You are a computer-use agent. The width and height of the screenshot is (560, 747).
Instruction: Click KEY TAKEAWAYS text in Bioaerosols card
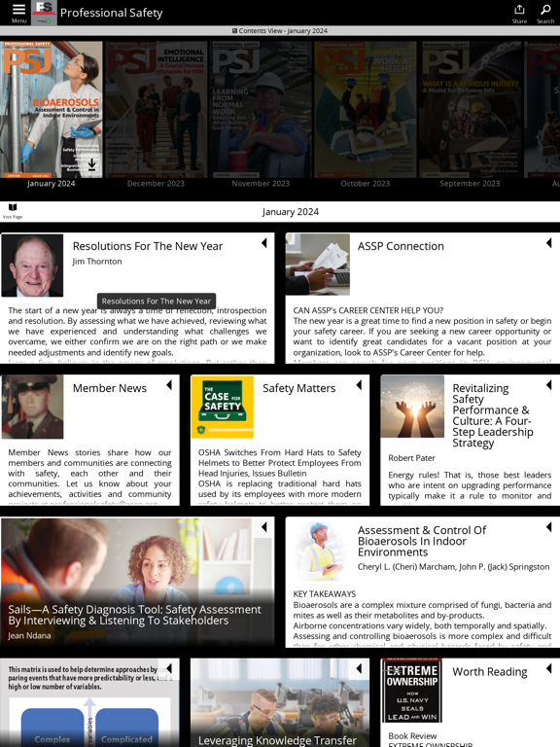(325, 594)
